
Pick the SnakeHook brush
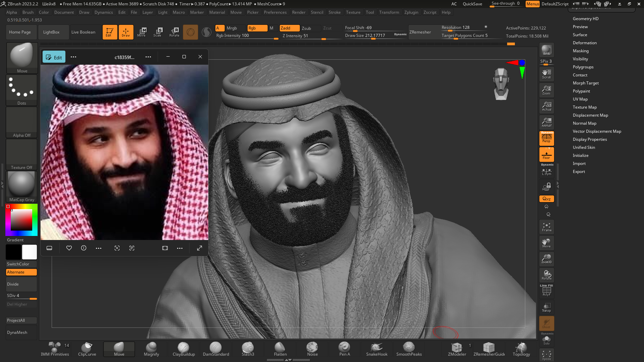click(x=377, y=349)
